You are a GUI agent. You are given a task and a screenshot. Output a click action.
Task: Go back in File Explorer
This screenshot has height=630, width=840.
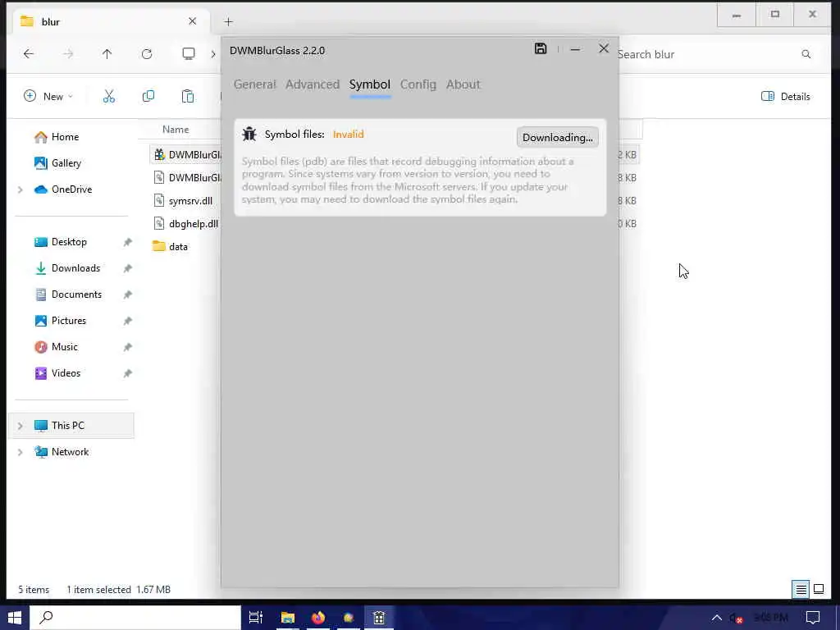coord(29,53)
